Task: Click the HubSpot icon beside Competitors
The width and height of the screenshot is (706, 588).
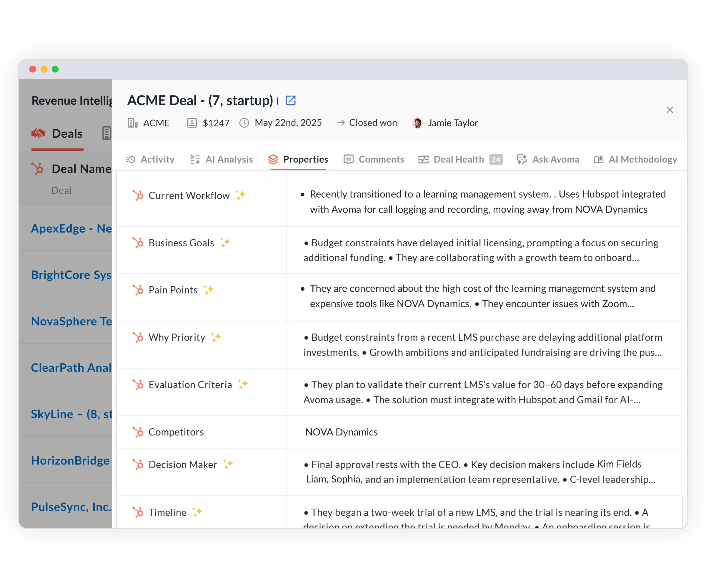Action: point(138,432)
